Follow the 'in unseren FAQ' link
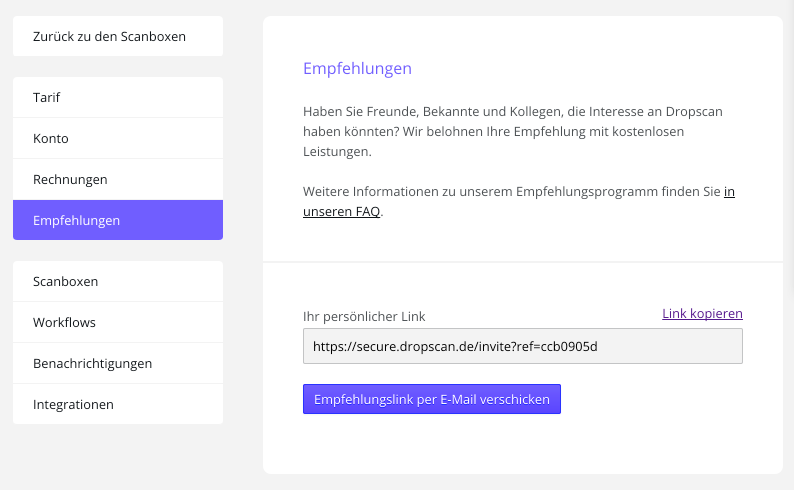Image resolution: width=794 pixels, height=490 pixels. [x=342, y=212]
